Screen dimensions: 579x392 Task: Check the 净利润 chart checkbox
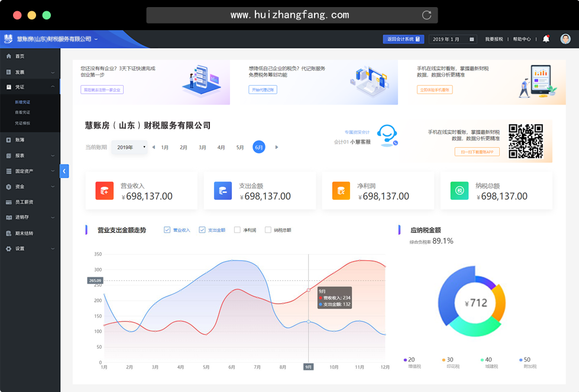click(x=237, y=229)
